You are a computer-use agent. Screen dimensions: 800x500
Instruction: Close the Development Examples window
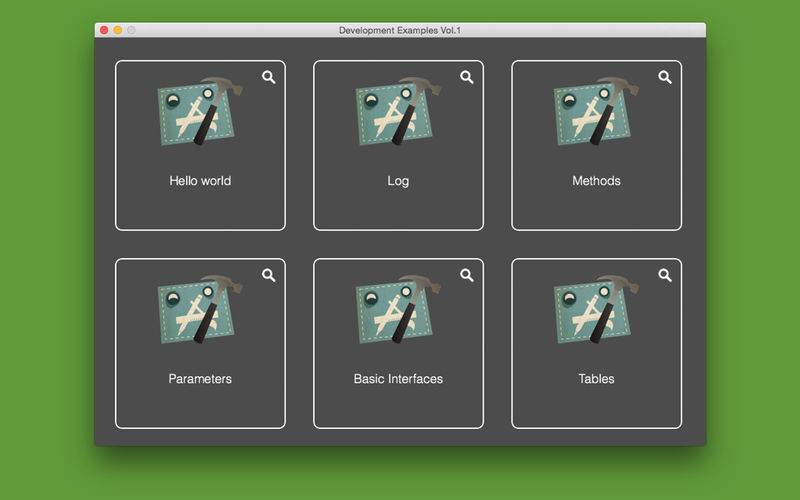[x=104, y=30]
